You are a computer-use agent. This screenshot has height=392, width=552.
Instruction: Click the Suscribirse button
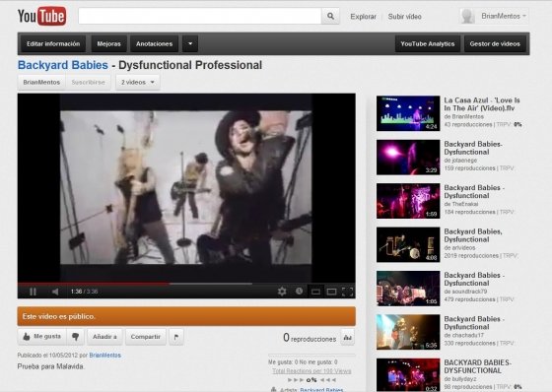(x=88, y=82)
